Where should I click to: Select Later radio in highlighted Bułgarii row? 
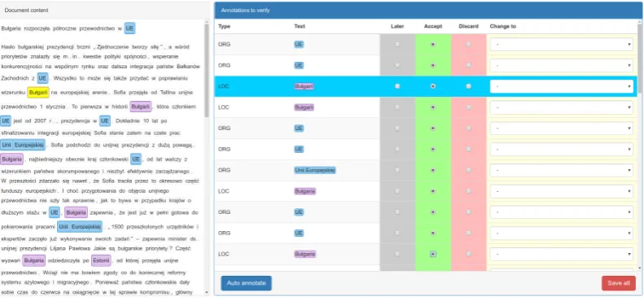pos(397,86)
